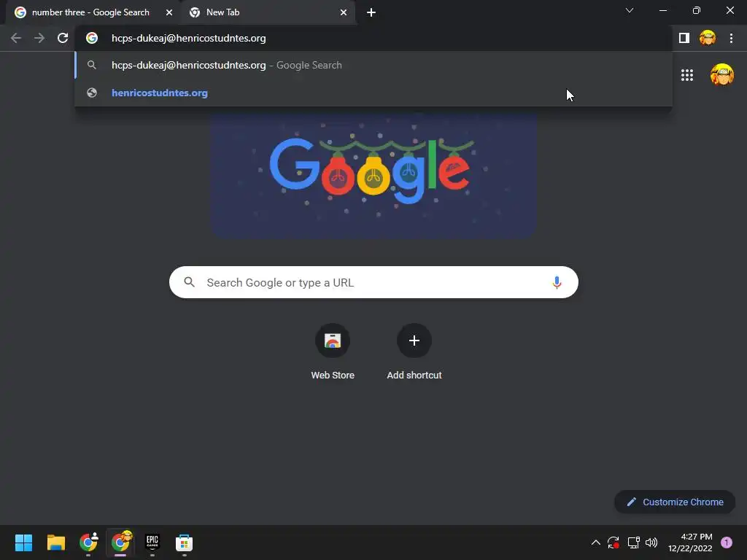Viewport: 747px width, 560px height.
Task: Select the Google Search suggestion row
Action: point(373,65)
